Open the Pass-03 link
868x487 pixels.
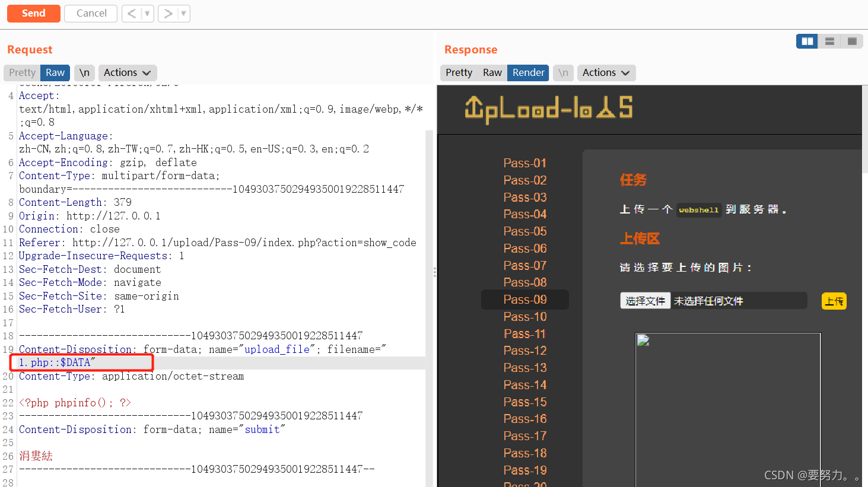(x=525, y=198)
